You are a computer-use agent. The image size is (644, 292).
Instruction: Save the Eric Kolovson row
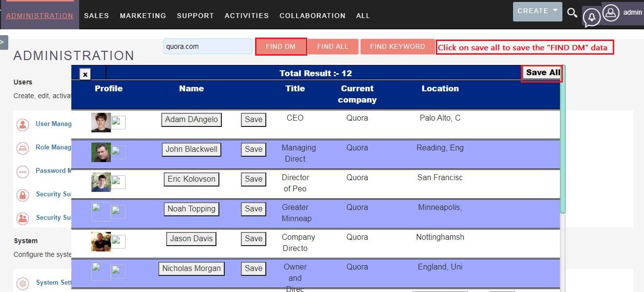(x=254, y=179)
